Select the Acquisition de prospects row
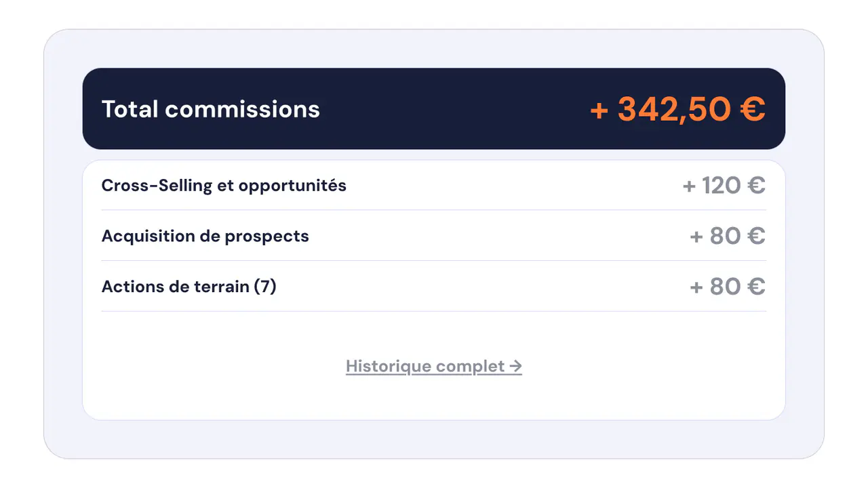 (x=434, y=236)
